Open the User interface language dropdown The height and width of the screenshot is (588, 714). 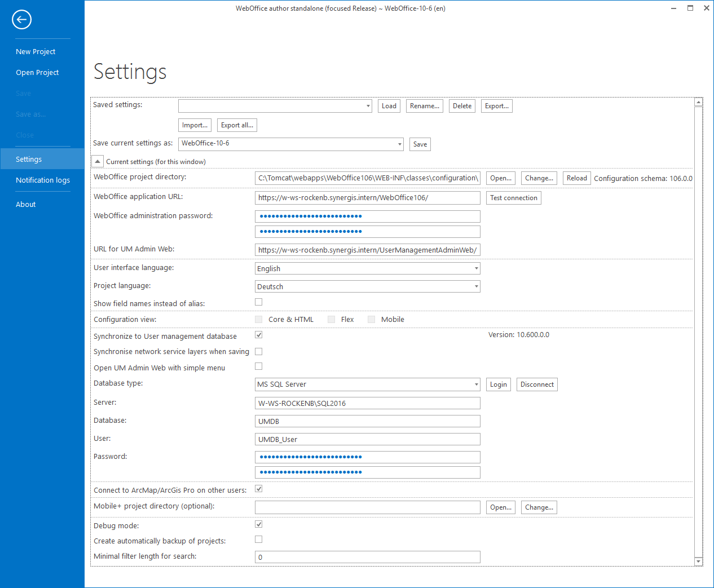475,268
